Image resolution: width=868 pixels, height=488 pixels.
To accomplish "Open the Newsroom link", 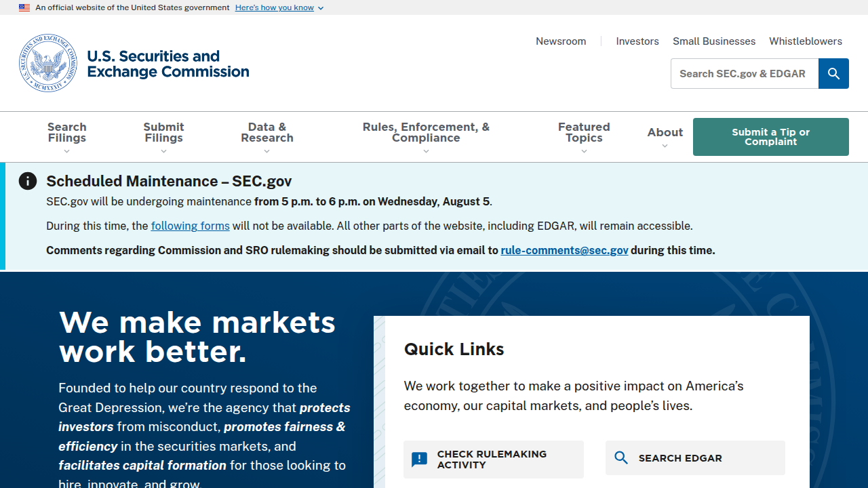I will (561, 41).
